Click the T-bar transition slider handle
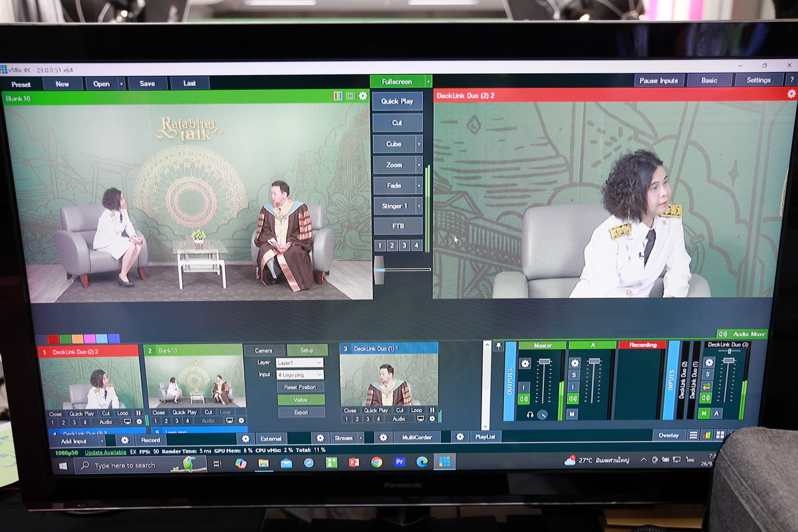The height and width of the screenshot is (532, 798). click(379, 269)
